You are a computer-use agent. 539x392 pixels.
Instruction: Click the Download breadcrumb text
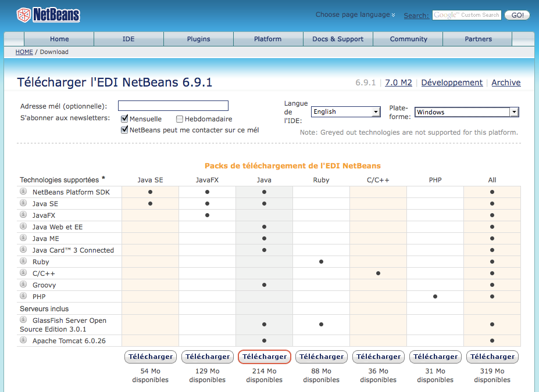[54, 52]
